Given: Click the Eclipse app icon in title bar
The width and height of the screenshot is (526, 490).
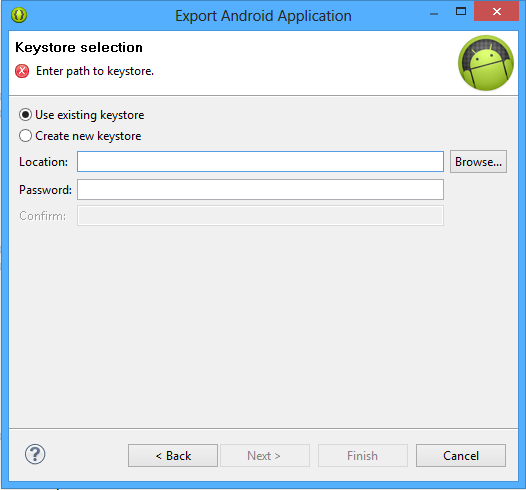Looking at the screenshot, I should tap(19, 15).
